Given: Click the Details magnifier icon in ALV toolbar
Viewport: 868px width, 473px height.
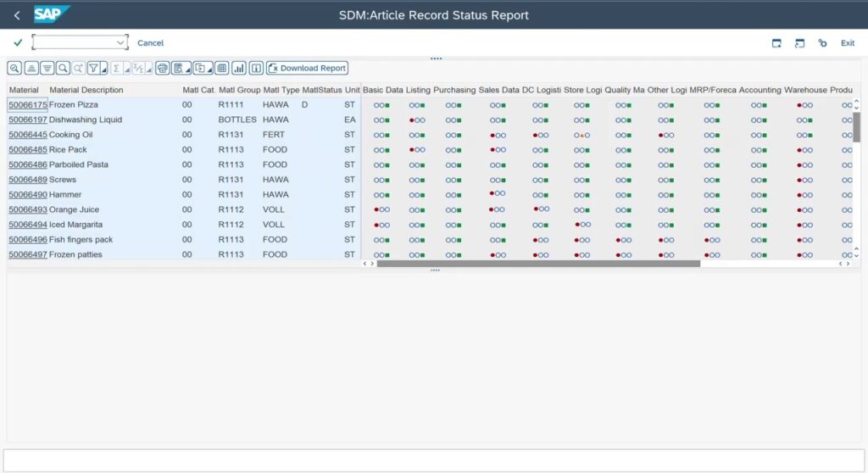Looking at the screenshot, I should [x=14, y=68].
